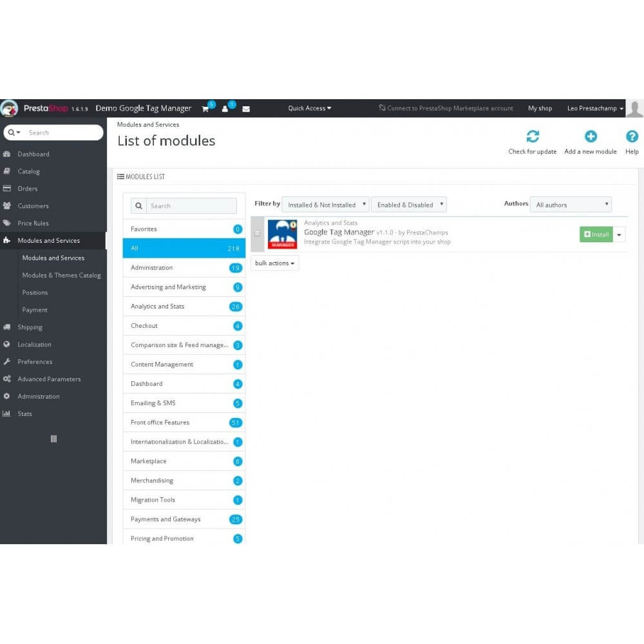Select Payments and Gateways category
Screen dimensions: 644x644
pyautogui.click(x=184, y=519)
